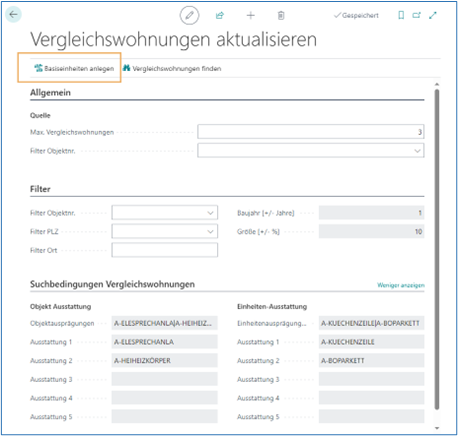Click the A-ELESPRECHANLA value field
The width and height of the screenshot is (458, 436).
(x=165, y=342)
